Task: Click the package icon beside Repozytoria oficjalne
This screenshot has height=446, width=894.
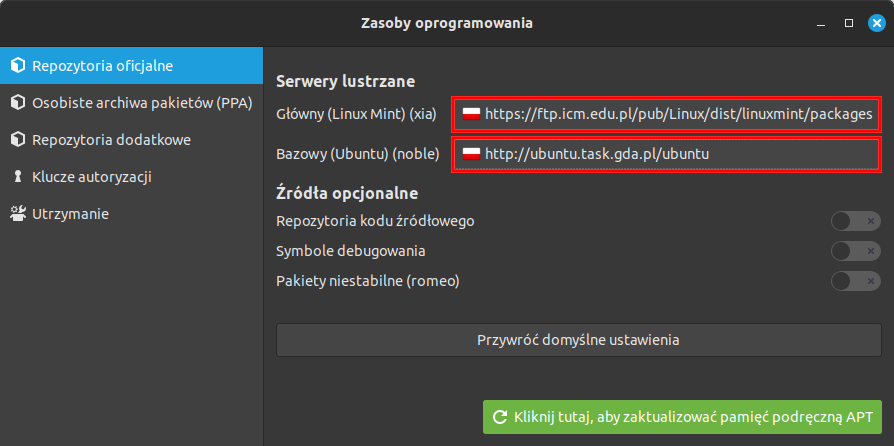Action: [x=18, y=66]
